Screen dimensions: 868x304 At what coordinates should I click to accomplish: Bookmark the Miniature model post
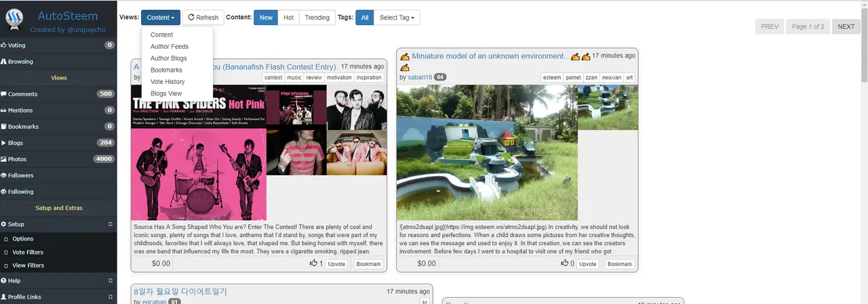point(620,264)
